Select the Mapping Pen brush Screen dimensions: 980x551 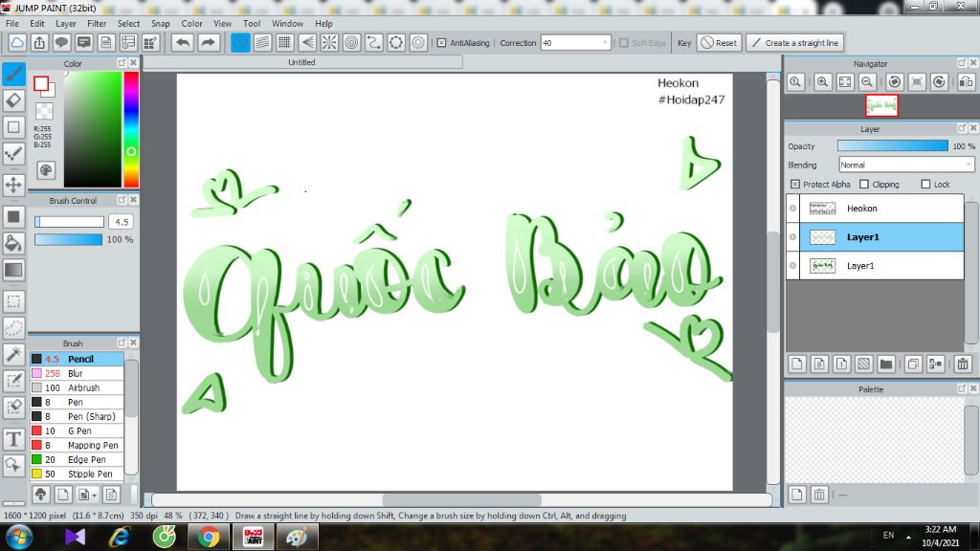(x=77, y=446)
